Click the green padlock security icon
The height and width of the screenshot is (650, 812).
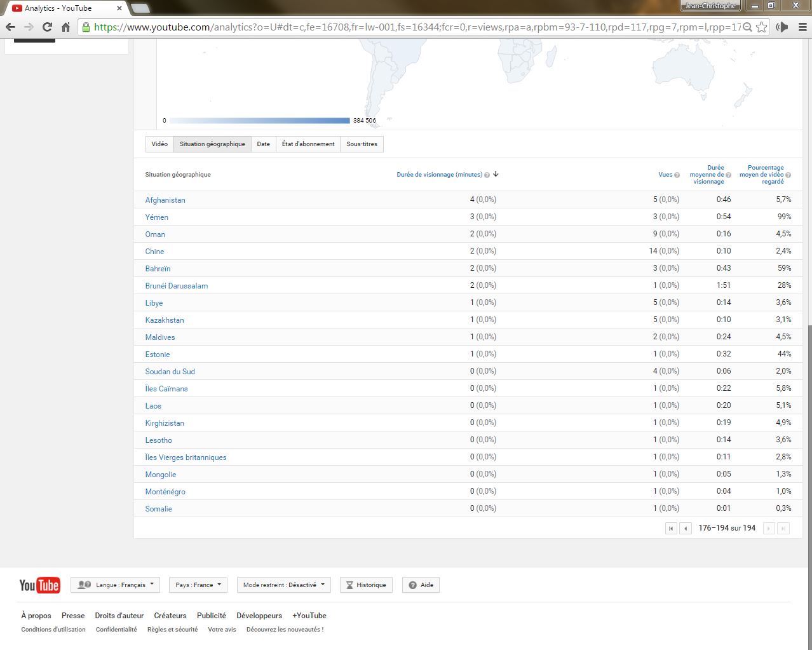(x=86, y=27)
